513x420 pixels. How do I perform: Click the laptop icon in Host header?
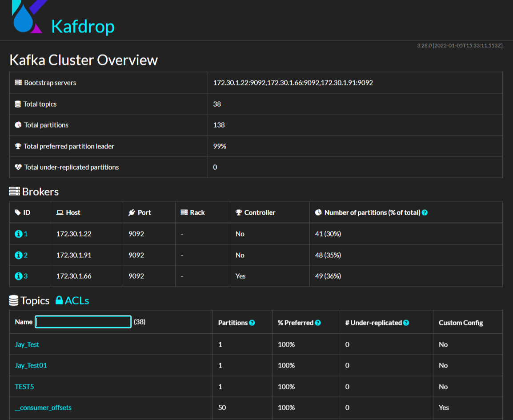(x=60, y=212)
